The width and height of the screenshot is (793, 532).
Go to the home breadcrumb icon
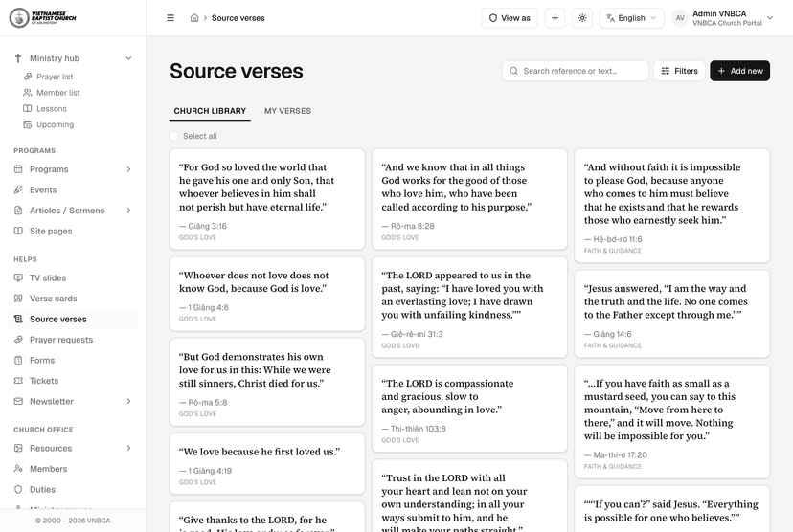coord(194,18)
